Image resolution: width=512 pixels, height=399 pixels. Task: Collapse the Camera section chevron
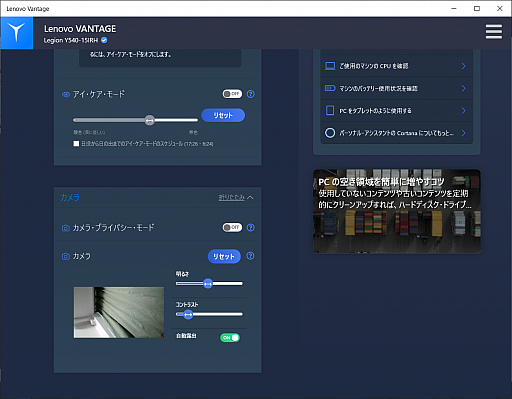click(250, 197)
